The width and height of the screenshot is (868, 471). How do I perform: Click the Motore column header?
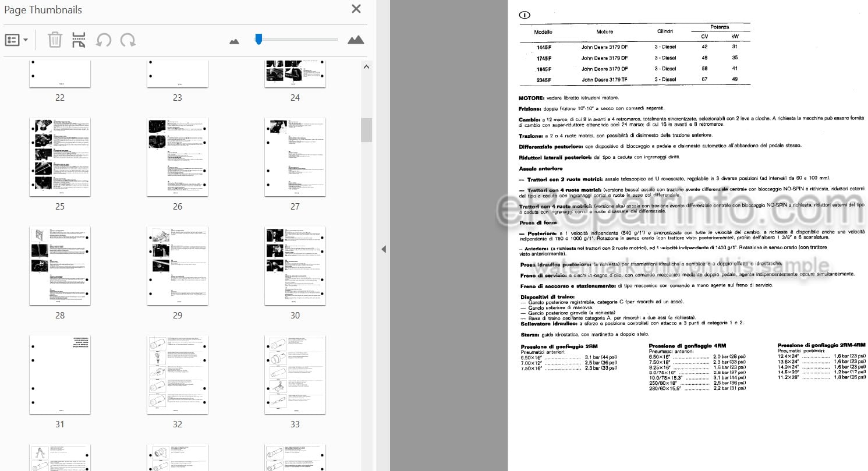point(604,31)
